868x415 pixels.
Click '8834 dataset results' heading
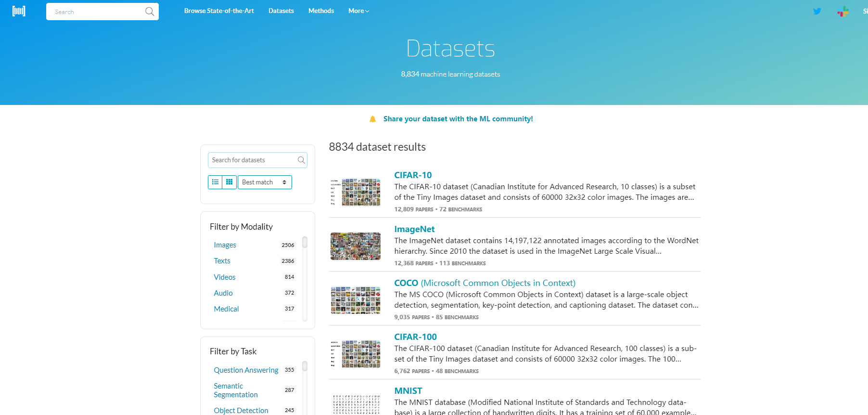pos(377,147)
